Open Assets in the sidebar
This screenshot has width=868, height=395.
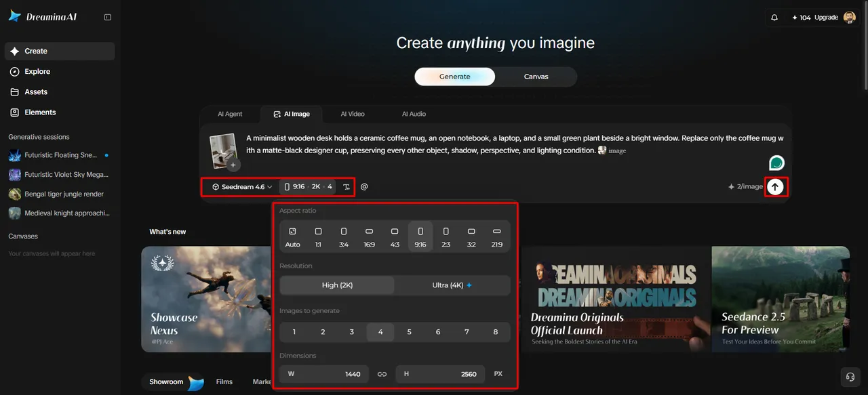click(x=60, y=91)
